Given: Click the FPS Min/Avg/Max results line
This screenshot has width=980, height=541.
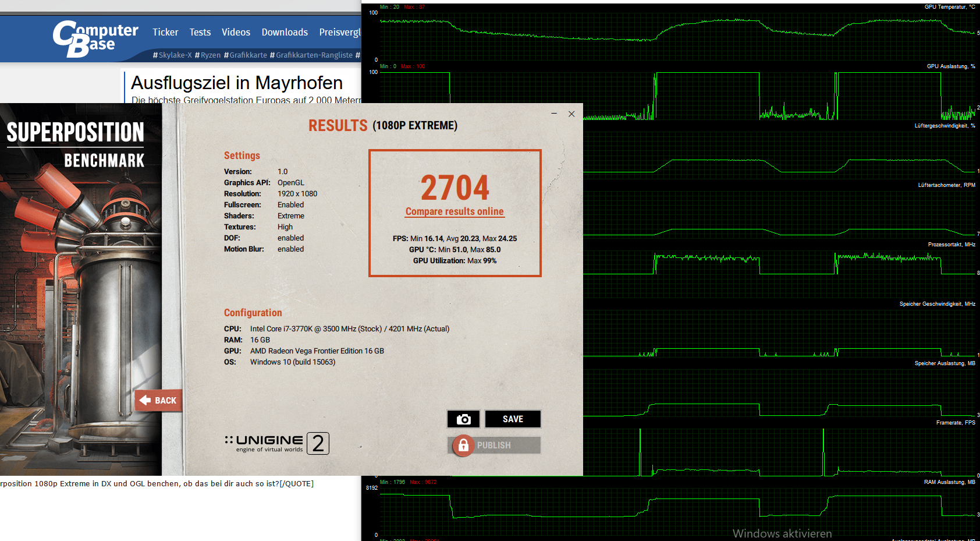Looking at the screenshot, I should pyautogui.click(x=455, y=238).
